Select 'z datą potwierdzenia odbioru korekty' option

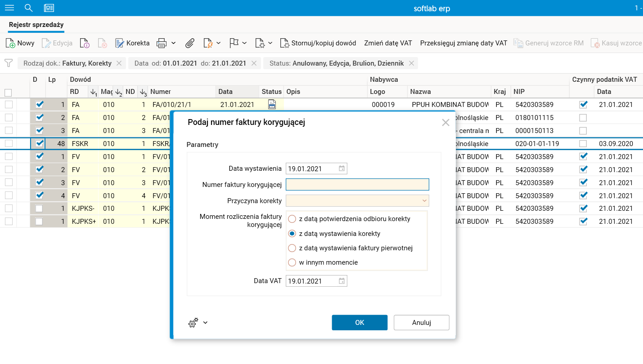292,219
